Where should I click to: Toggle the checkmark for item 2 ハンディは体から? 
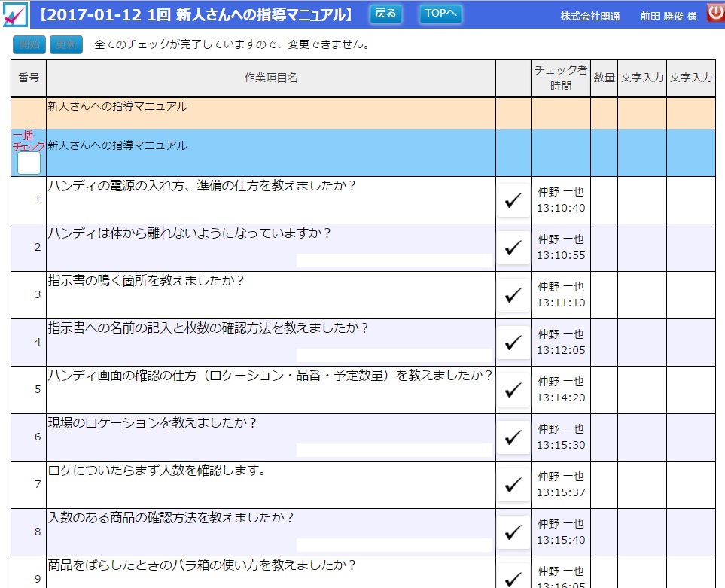[x=513, y=248]
